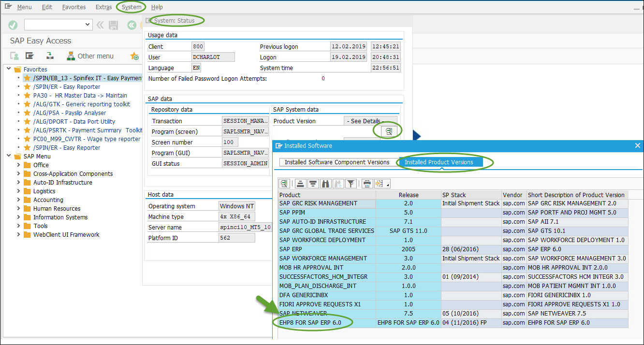
Task: Open the System menu
Action: pyautogui.click(x=132, y=7)
